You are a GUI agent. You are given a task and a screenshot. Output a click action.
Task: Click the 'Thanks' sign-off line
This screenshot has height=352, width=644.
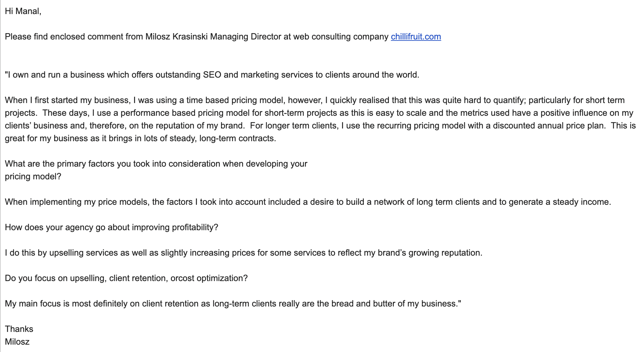pyautogui.click(x=19, y=329)
